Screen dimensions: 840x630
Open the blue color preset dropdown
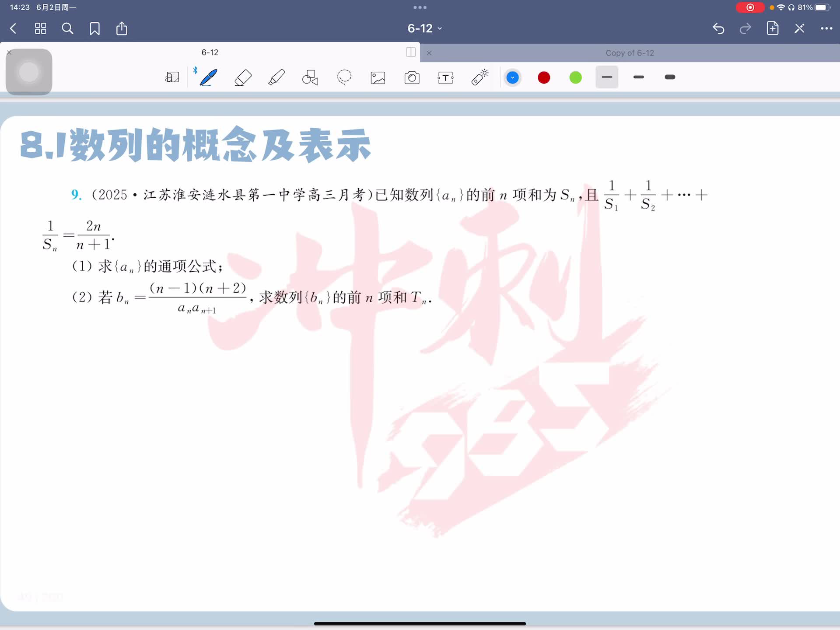(x=512, y=78)
